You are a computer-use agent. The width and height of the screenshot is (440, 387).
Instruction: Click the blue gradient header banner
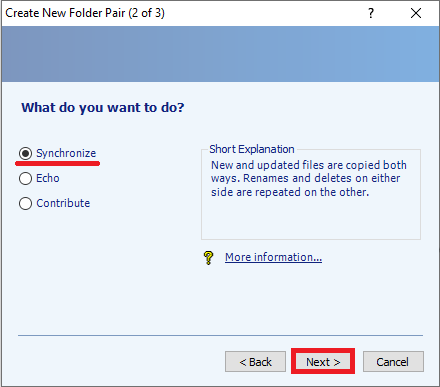click(x=220, y=54)
